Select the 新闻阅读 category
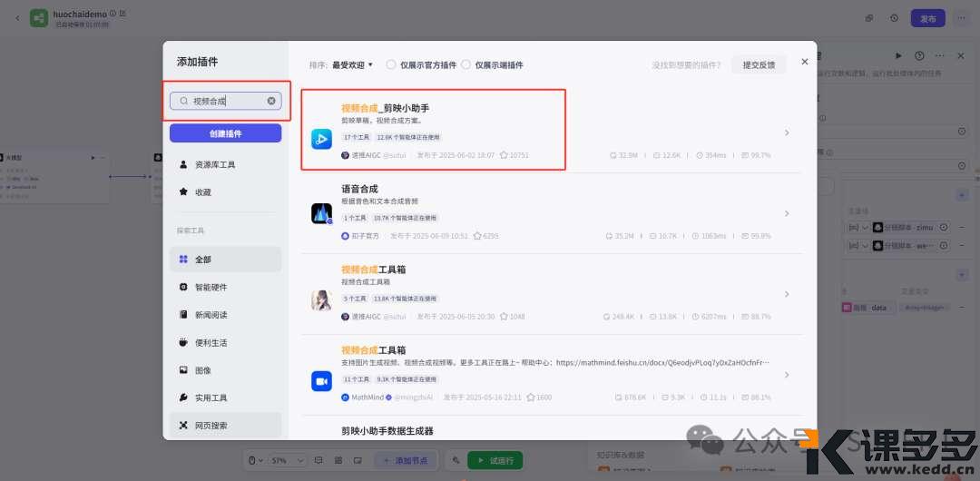980x481 pixels. click(226, 315)
